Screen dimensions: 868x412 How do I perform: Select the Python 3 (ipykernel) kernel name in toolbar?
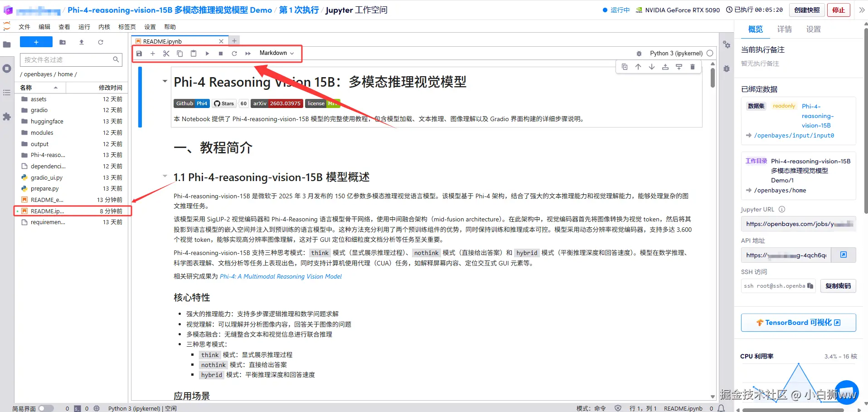676,54
